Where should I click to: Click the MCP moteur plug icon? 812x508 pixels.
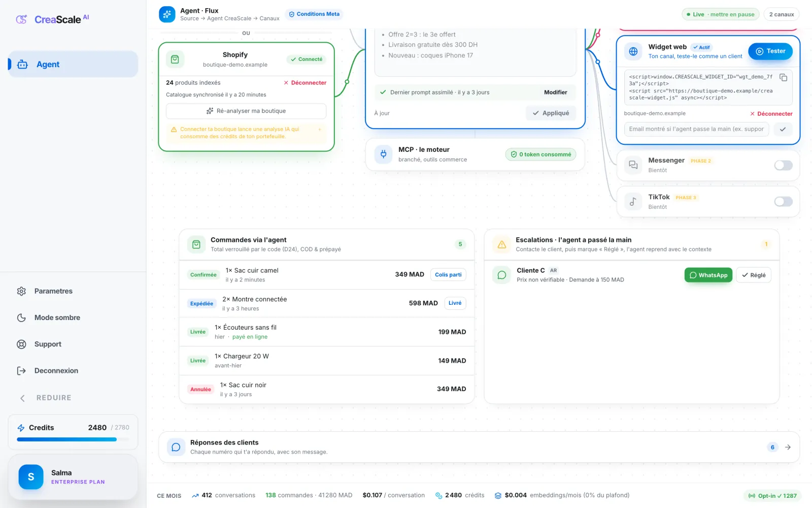[x=384, y=154]
